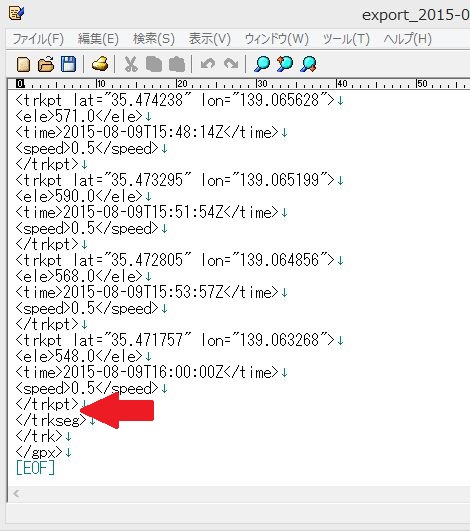Click the yellow Grep toolbar icon
The image size is (470, 531).
[100, 64]
